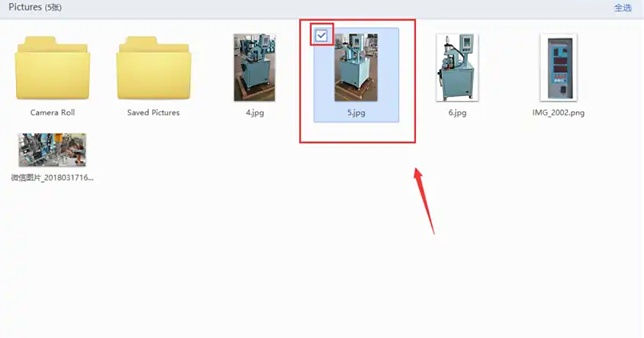Image resolution: width=644 pixels, height=338 pixels.
Task: Select the 6.jpg image thumbnail
Action: coord(457,67)
